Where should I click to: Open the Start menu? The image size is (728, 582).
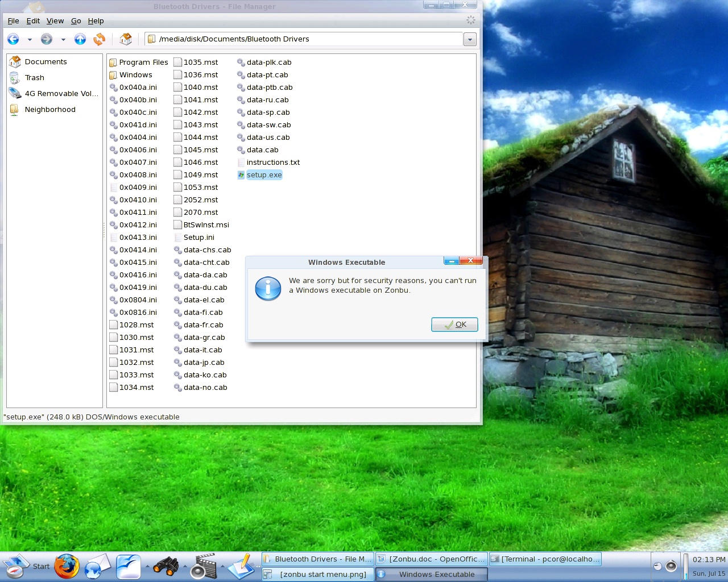pos(26,567)
